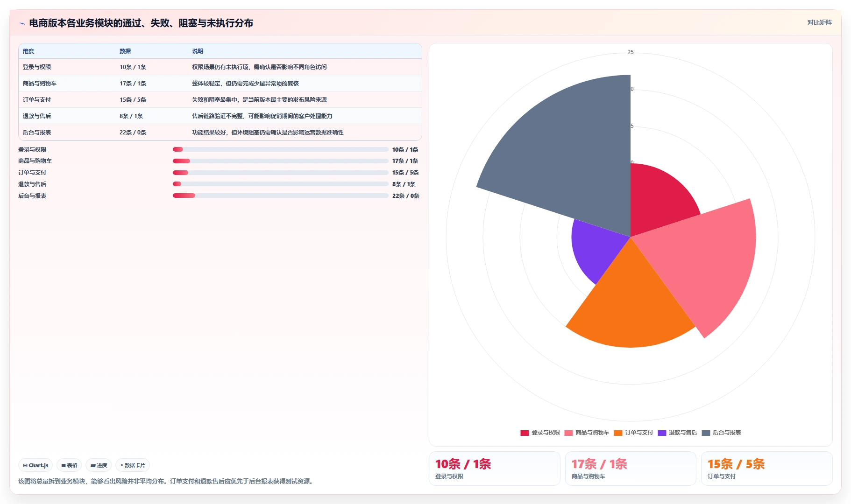Image resolution: width=851 pixels, height=504 pixels.
Task: Click the 后台与报表 progress bar
Action: tap(281, 196)
